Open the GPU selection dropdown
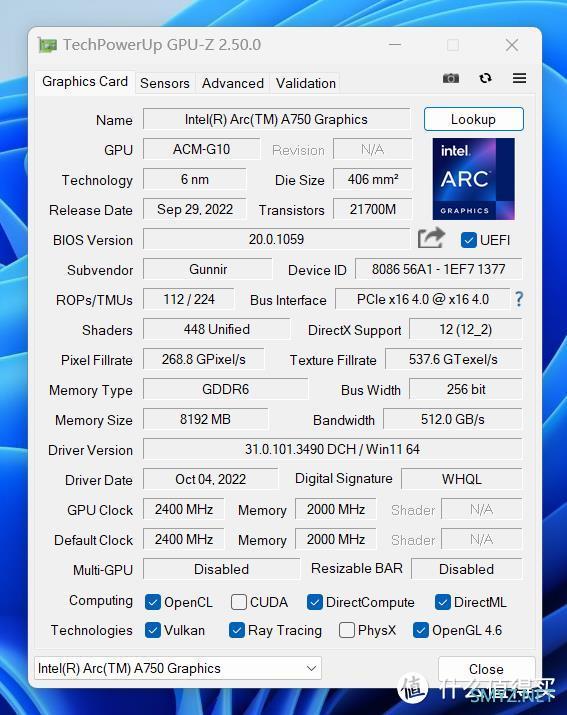The height and width of the screenshot is (715, 567). [178, 668]
